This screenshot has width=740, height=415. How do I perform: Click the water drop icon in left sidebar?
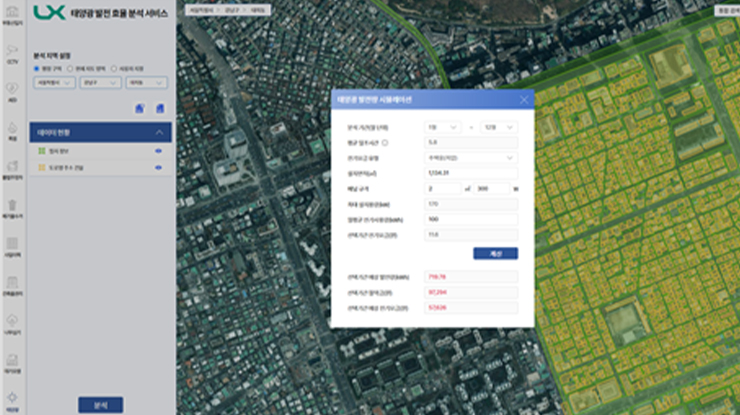click(x=12, y=128)
